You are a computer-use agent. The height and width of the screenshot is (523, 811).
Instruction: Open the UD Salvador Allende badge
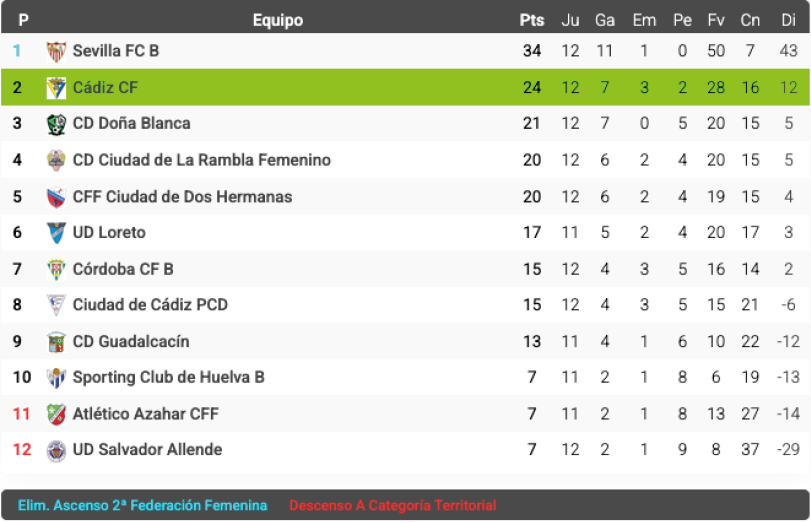(56, 450)
